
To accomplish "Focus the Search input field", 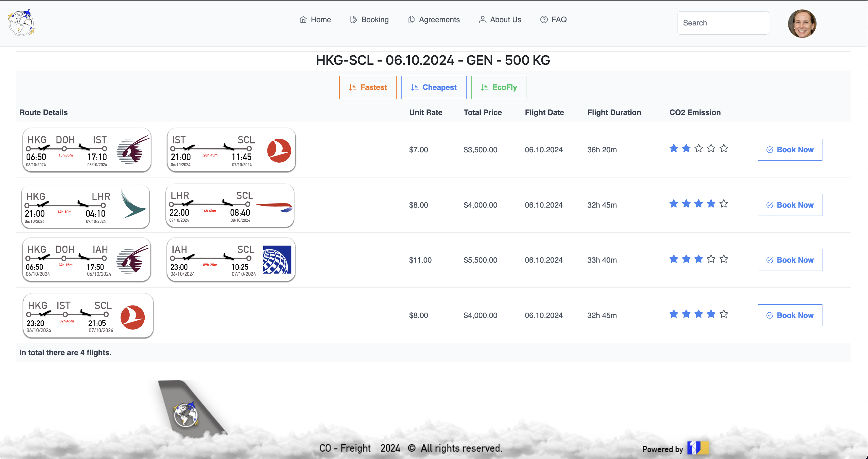I will coord(723,23).
